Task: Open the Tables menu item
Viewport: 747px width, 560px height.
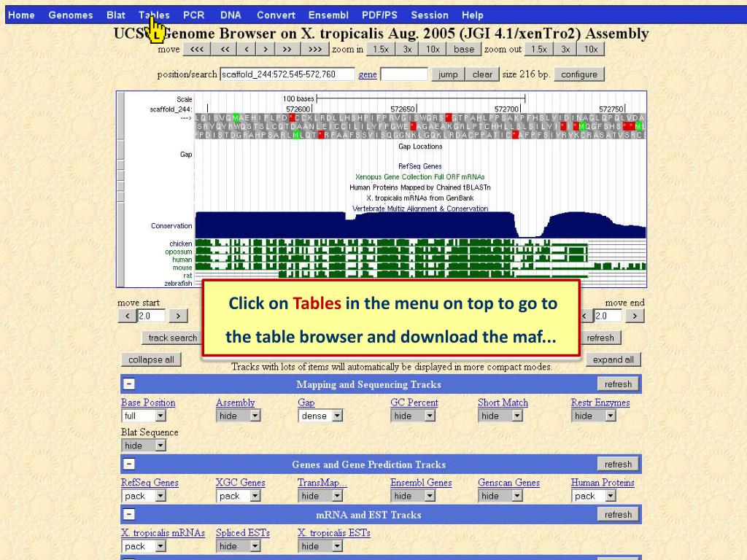Action: 154,15
